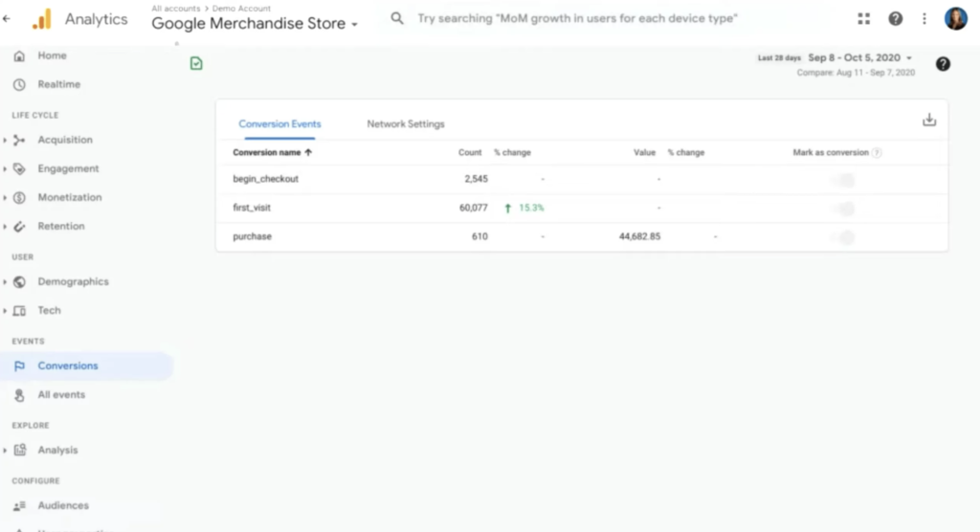Expand the Tech section arrow
Image resolution: width=980 pixels, height=532 pixels.
click(x=5, y=311)
